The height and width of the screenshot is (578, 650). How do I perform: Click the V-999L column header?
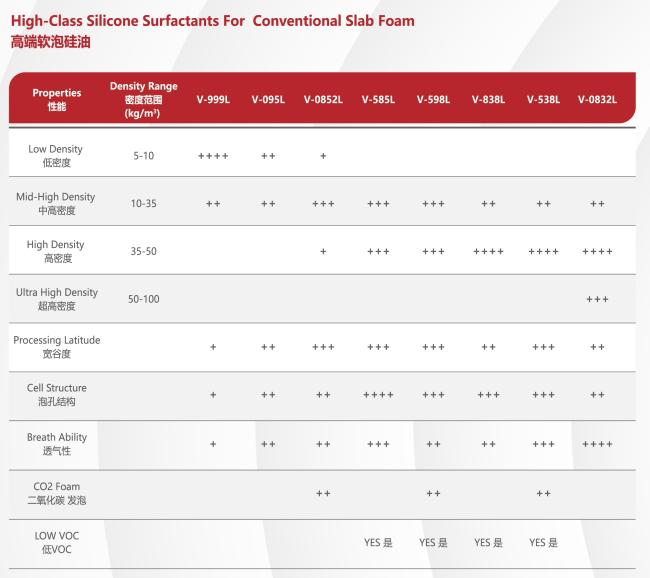pyautogui.click(x=213, y=100)
